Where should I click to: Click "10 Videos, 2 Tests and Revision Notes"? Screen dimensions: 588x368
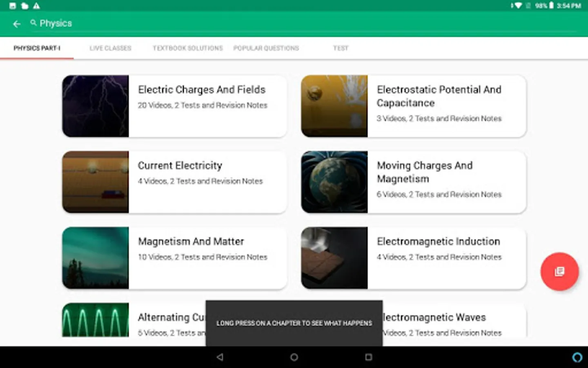203,257
